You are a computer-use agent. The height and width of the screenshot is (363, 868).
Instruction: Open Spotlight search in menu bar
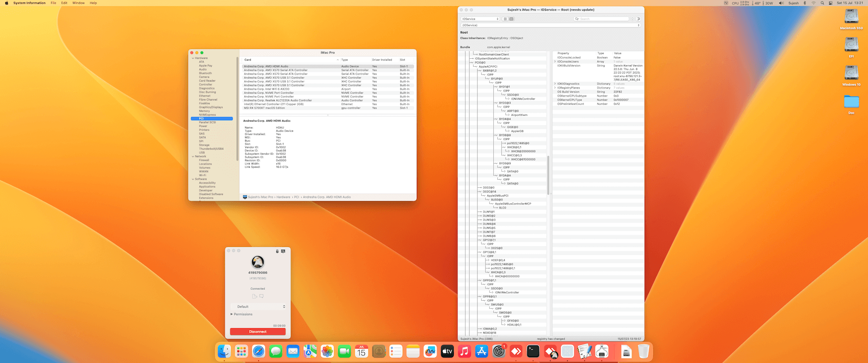click(822, 3)
